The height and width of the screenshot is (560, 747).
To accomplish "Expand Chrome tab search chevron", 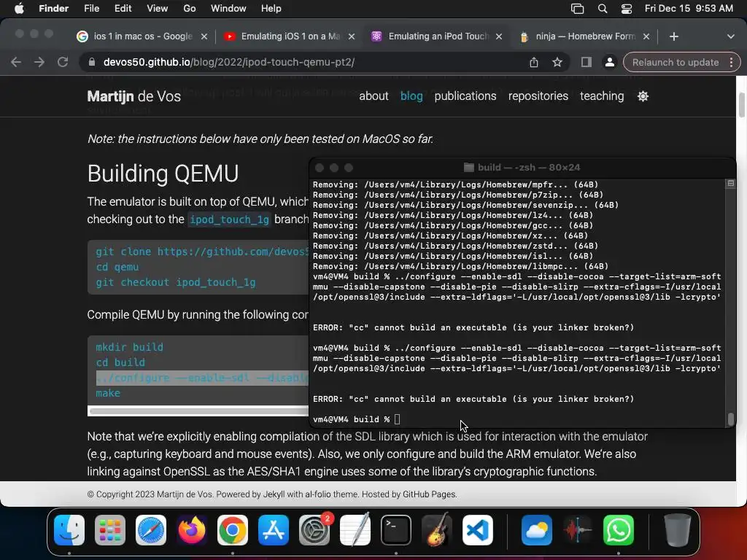I will [x=731, y=36].
